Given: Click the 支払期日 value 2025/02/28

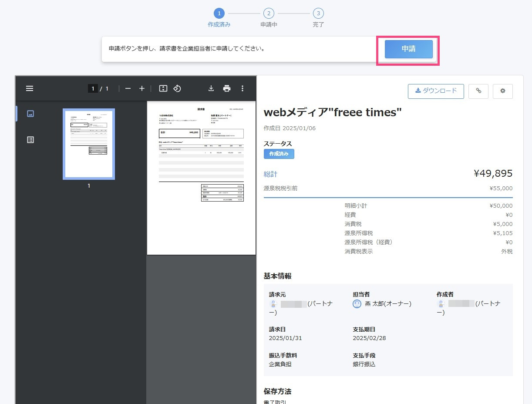Looking at the screenshot, I should (x=369, y=338).
